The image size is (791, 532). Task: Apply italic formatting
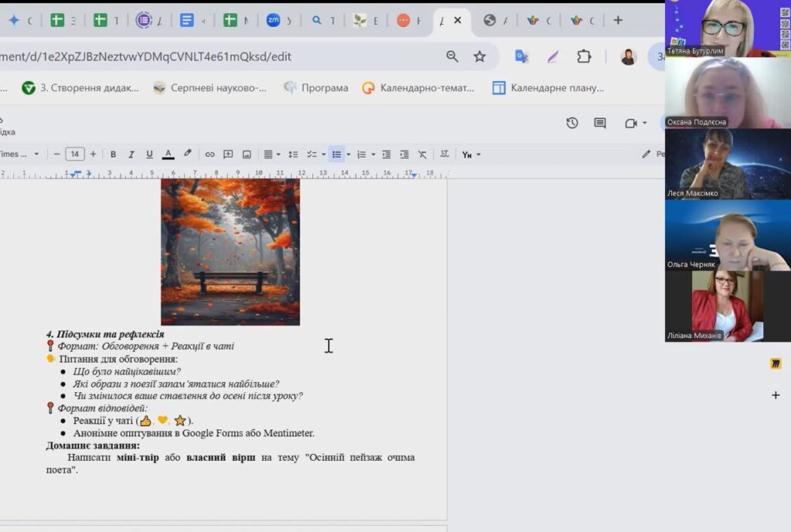[131, 154]
